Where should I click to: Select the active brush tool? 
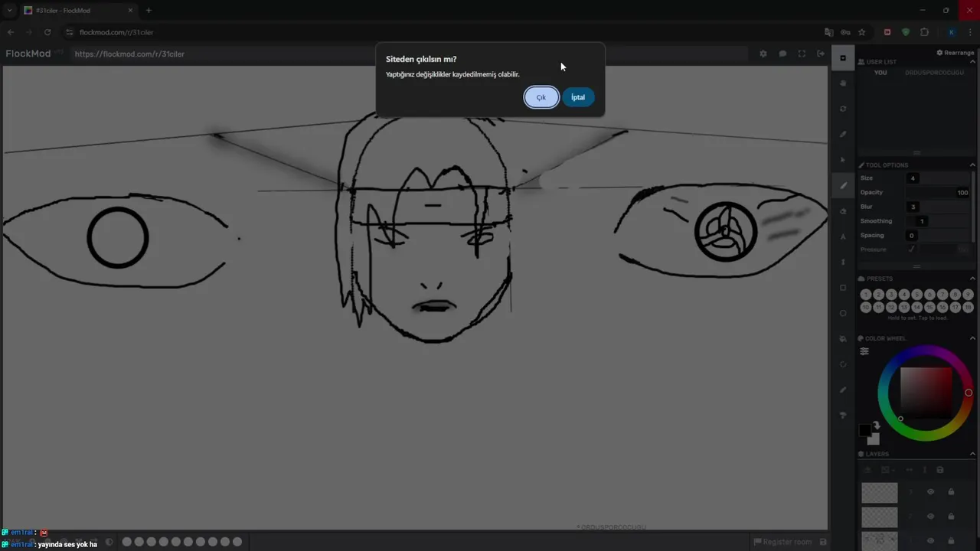click(x=843, y=185)
